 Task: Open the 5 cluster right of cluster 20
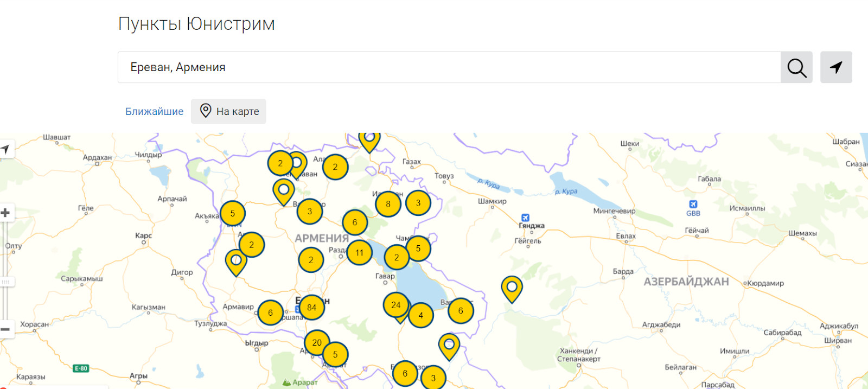point(335,355)
